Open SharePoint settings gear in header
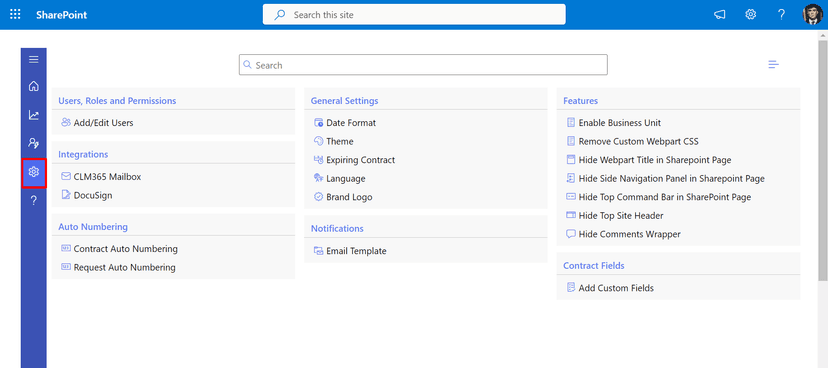This screenshot has width=828, height=368. click(750, 14)
